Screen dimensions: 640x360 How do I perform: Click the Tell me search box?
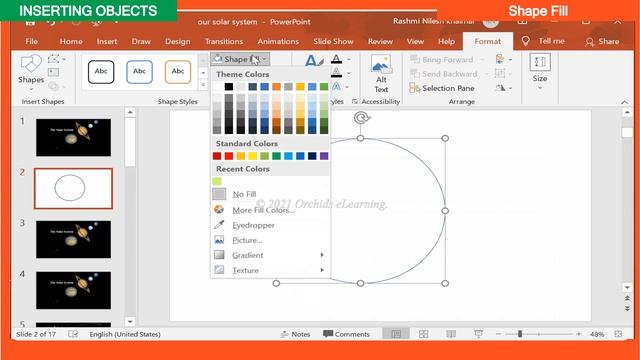point(543,41)
